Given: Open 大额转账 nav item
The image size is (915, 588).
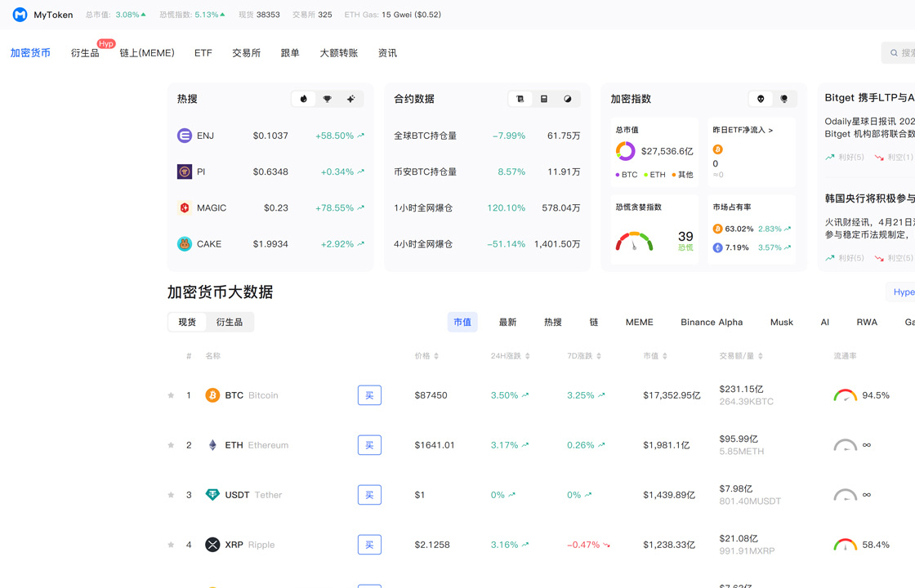Looking at the screenshot, I should point(339,53).
